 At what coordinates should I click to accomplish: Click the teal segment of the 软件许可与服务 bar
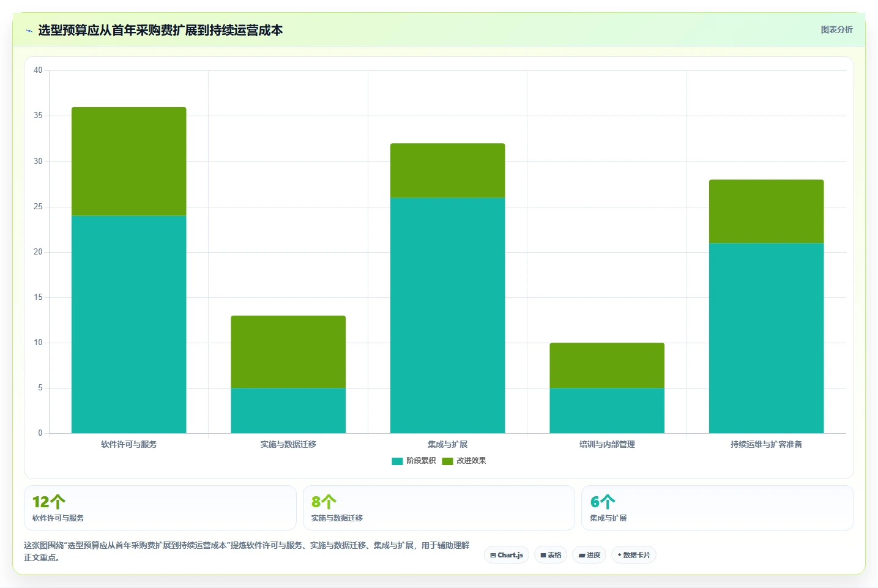pos(128,324)
